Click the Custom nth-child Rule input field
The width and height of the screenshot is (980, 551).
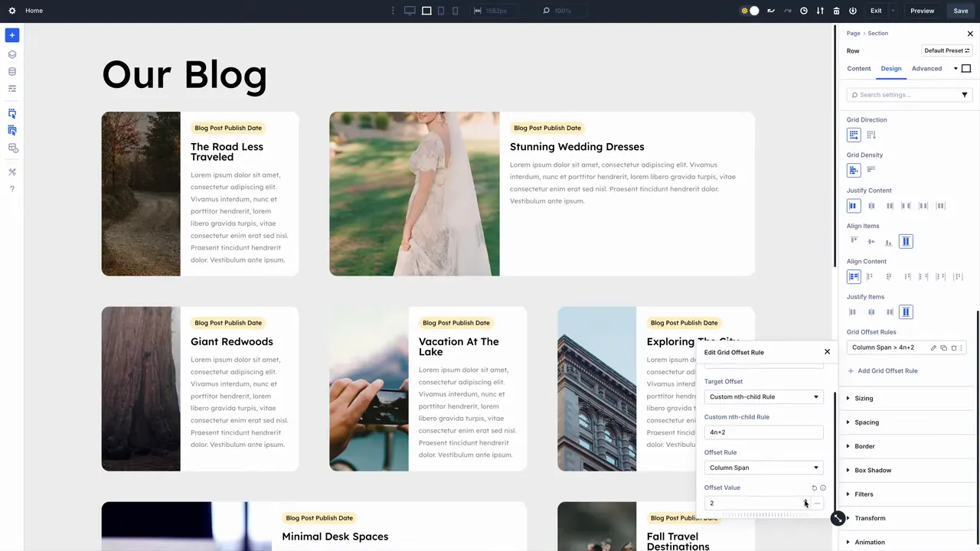pos(763,432)
